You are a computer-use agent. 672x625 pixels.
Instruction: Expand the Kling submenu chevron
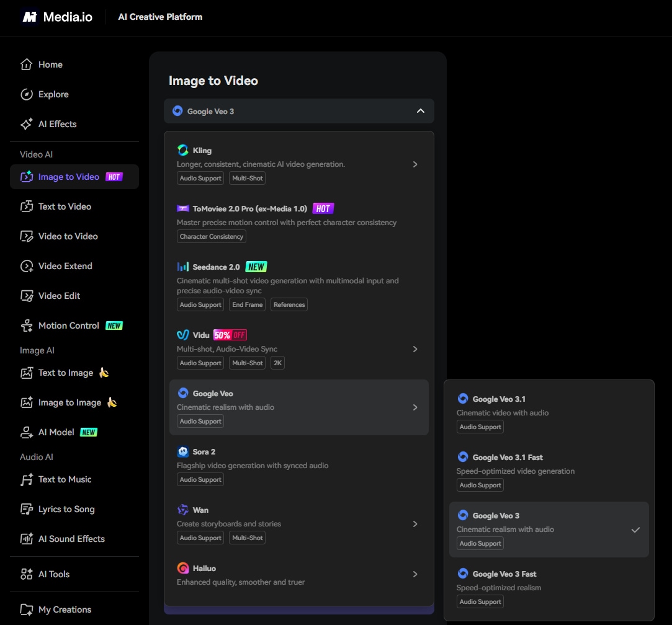coord(415,164)
